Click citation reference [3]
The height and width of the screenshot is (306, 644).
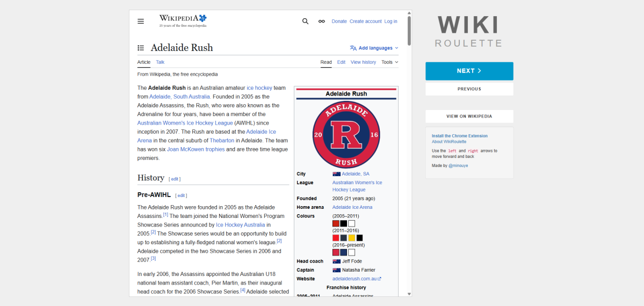coord(153,258)
